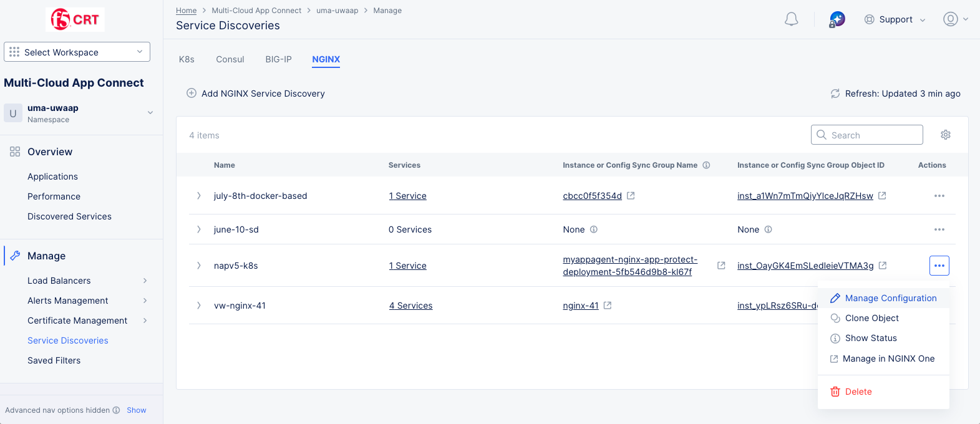Image resolution: width=980 pixels, height=424 pixels.
Task: Open inst_a1Wn7mTmQiyYlceJqRZHsw object ID link
Action: [805, 196]
